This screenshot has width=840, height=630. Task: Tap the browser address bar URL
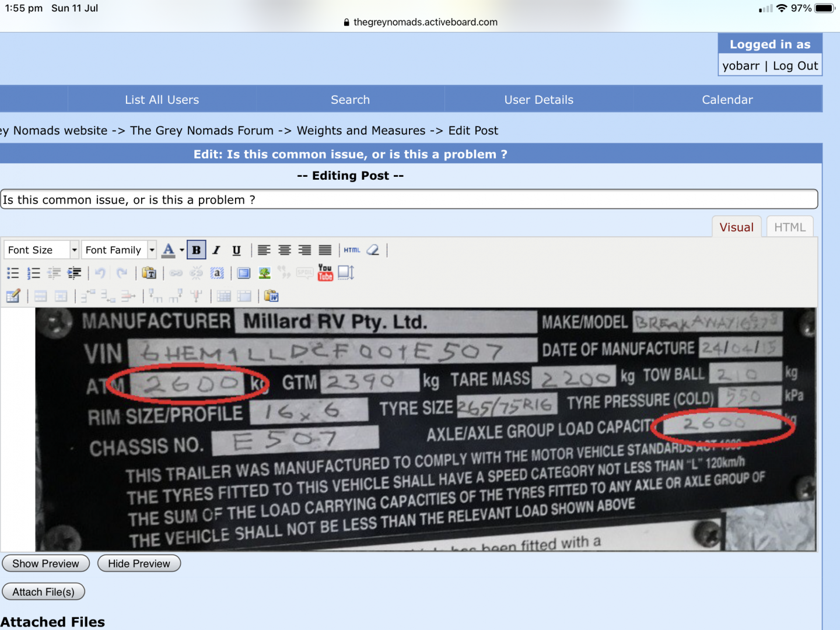click(x=425, y=22)
